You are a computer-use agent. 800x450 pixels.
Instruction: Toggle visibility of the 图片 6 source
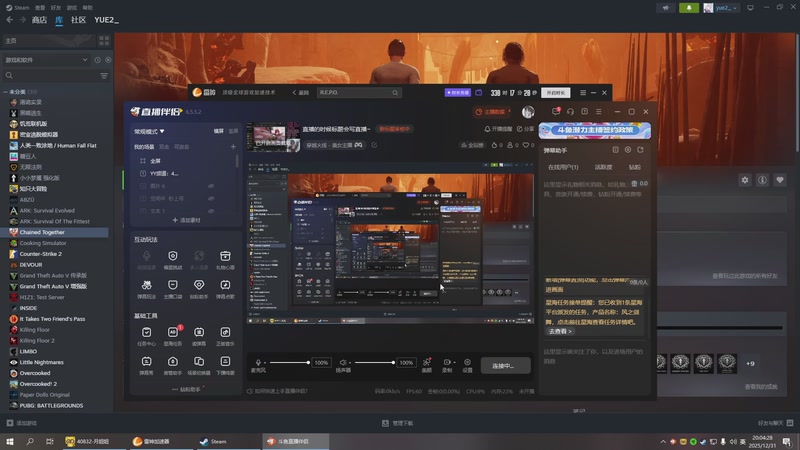(211, 186)
